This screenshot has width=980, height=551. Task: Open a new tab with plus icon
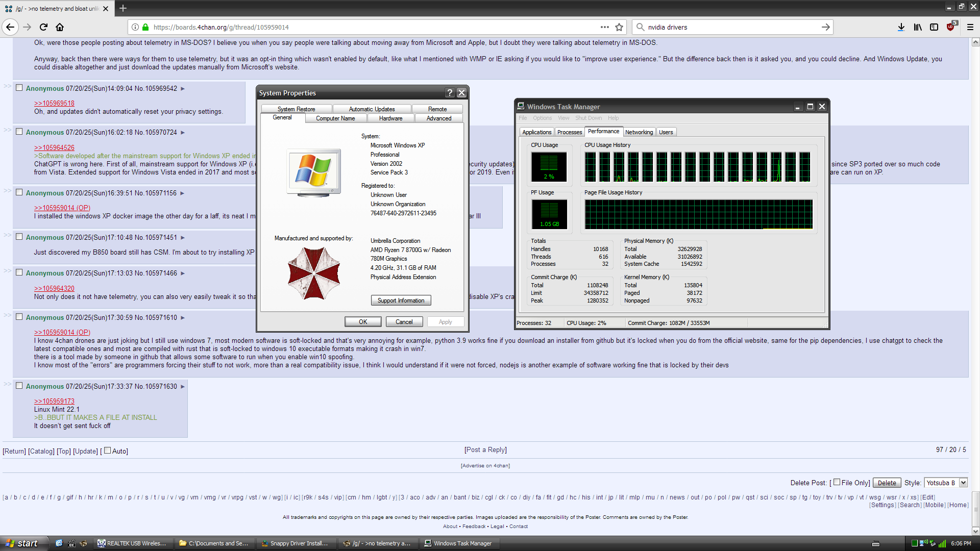point(123,8)
